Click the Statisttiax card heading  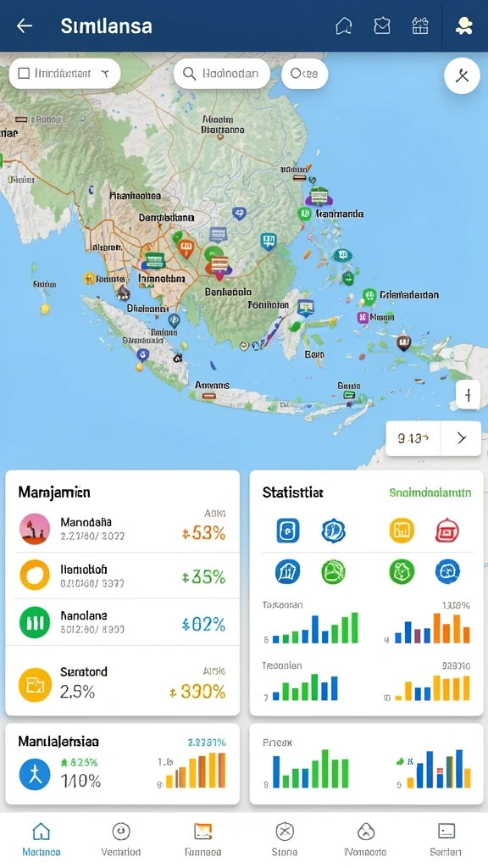(292, 492)
